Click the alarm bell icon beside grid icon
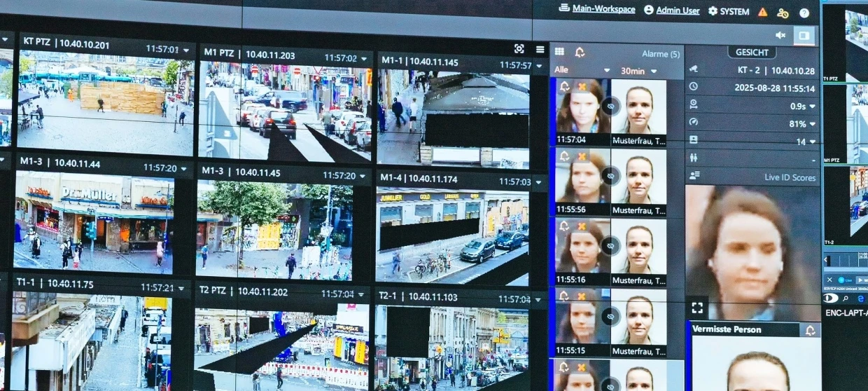This screenshot has height=391, width=868. tap(580, 52)
